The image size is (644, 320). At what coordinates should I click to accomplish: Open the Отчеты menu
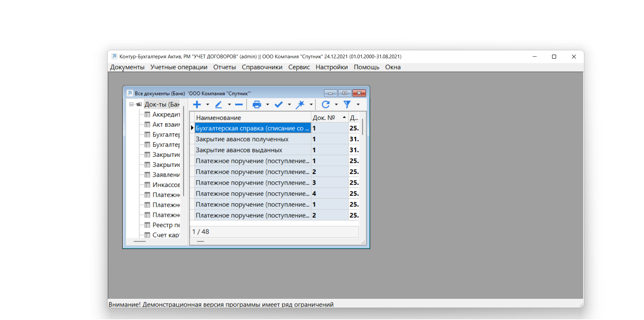pos(225,67)
